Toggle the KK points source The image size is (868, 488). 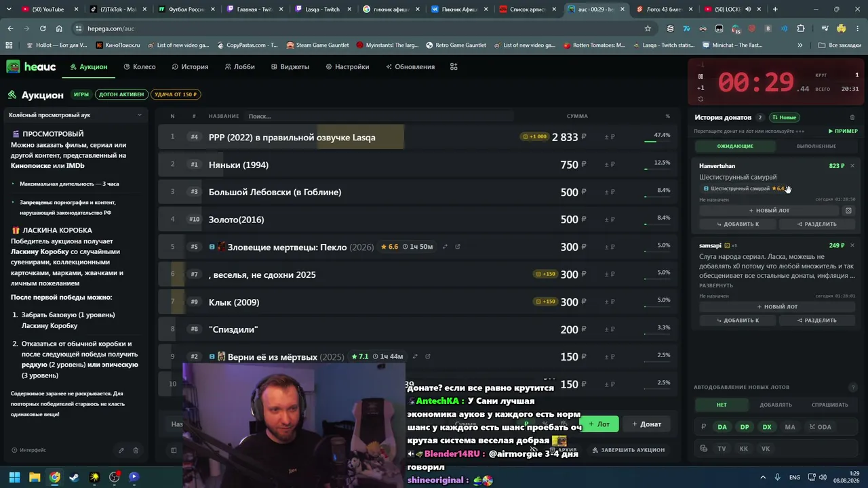[744, 449]
